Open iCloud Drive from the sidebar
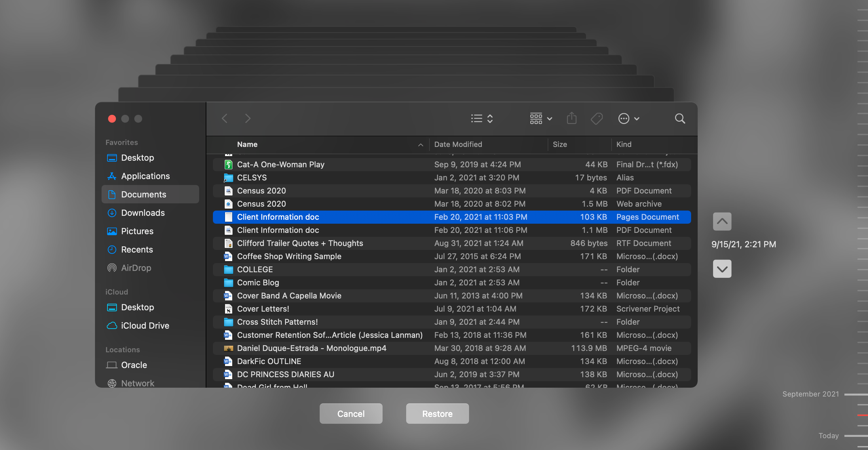The image size is (868, 450). [145, 325]
